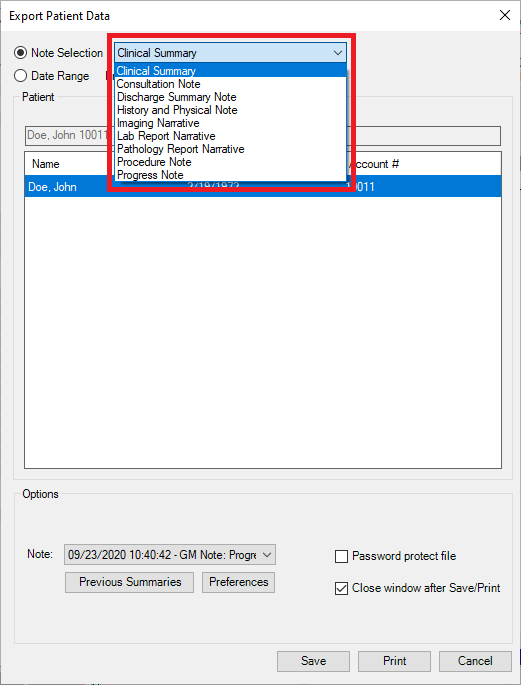Screen dimensions: 521x685
Task: Open the Preferences button
Action: (x=238, y=582)
